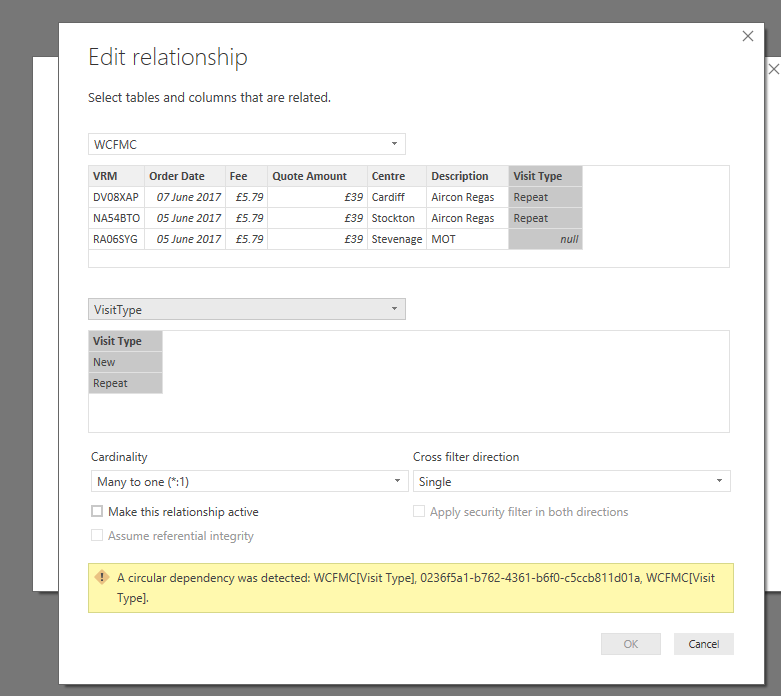The image size is (781, 696).
Task: Enable Make this relationship active checkbox
Action: click(x=97, y=511)
